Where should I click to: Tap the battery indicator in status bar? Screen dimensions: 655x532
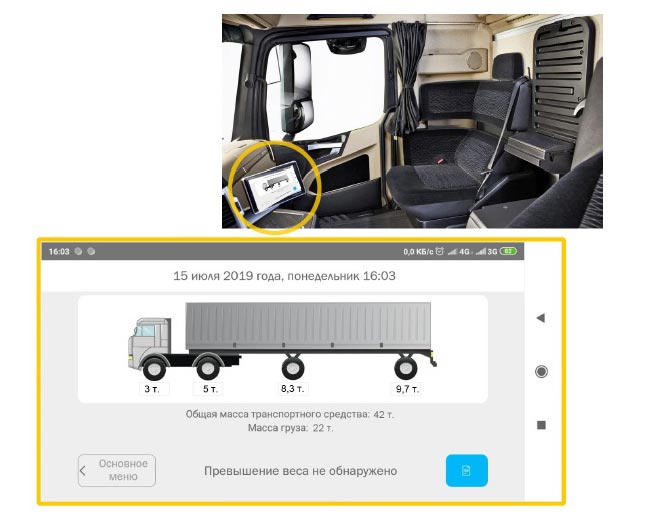click(x=508, y=251)
